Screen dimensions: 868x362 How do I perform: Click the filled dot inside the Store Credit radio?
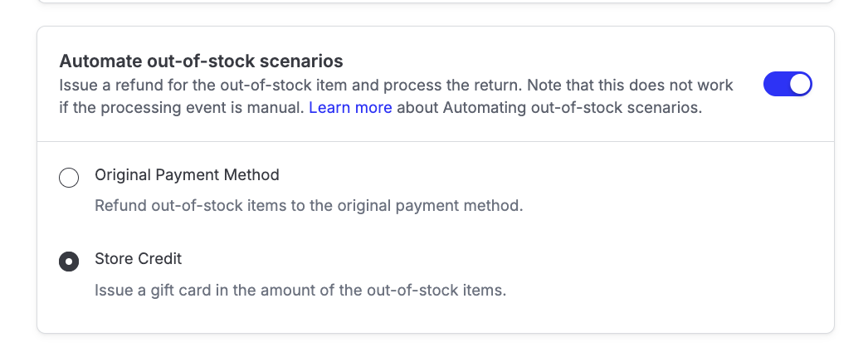coord(69,262)
